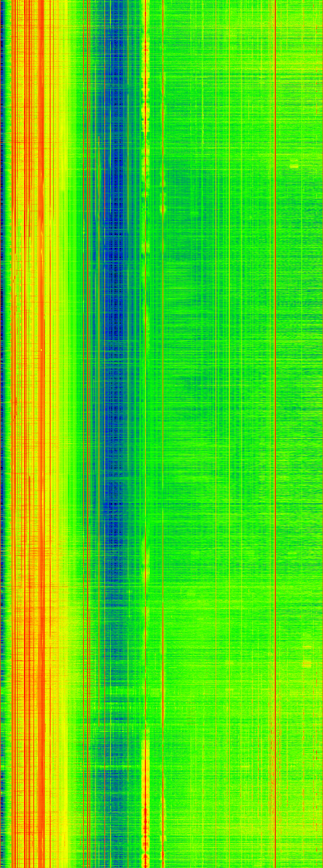
Task: Click the bright yellow-green area at bottom right
Action: pyautogui.click(x=296, y=826)
